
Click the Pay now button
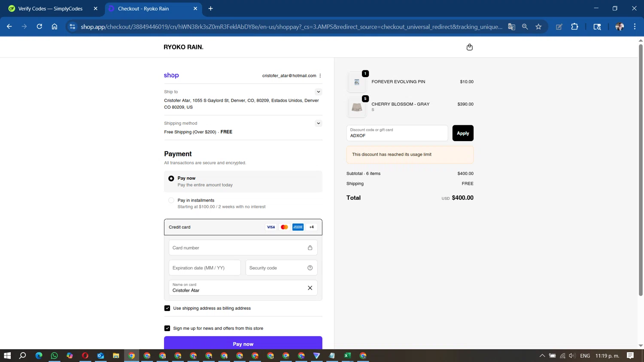click(x=243, y=344)
